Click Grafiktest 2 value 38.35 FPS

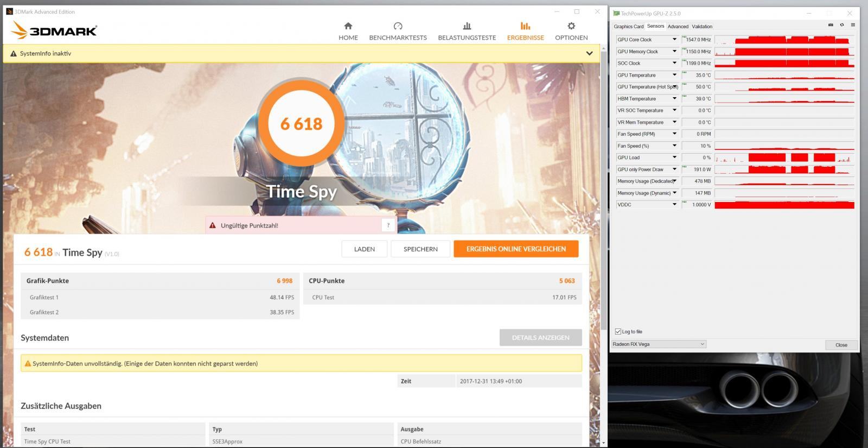tap(282, 312)
